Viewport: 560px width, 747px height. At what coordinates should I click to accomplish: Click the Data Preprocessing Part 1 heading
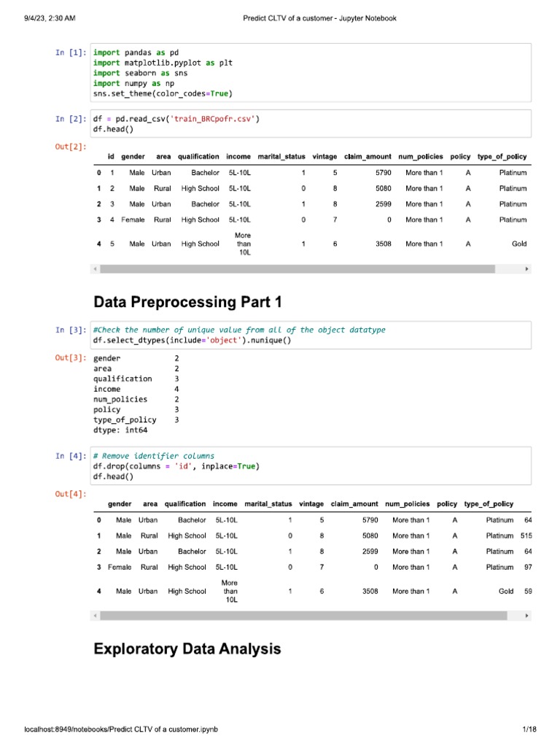[187, 302]
